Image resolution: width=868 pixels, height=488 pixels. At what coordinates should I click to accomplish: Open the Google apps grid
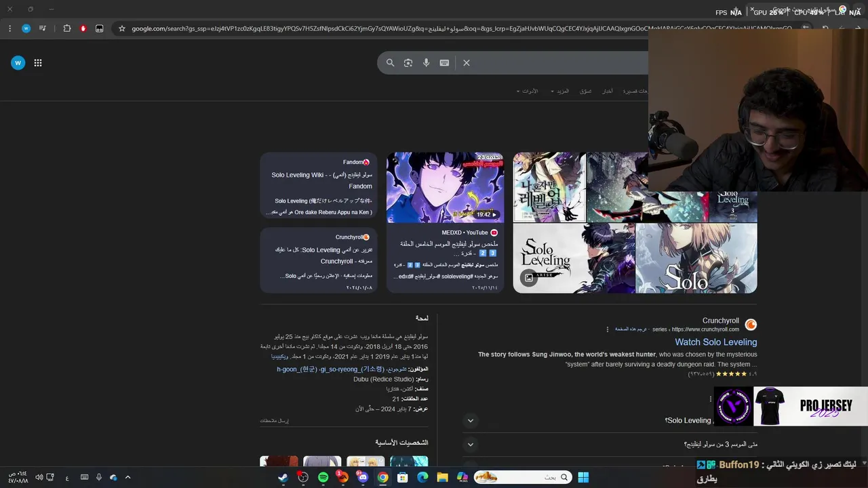(38, 63)
